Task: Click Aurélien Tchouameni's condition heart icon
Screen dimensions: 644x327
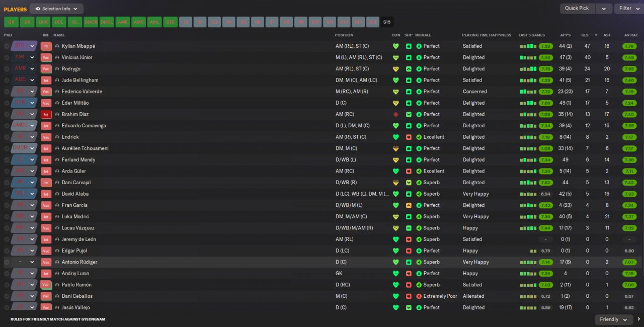Action: point(395,148)
